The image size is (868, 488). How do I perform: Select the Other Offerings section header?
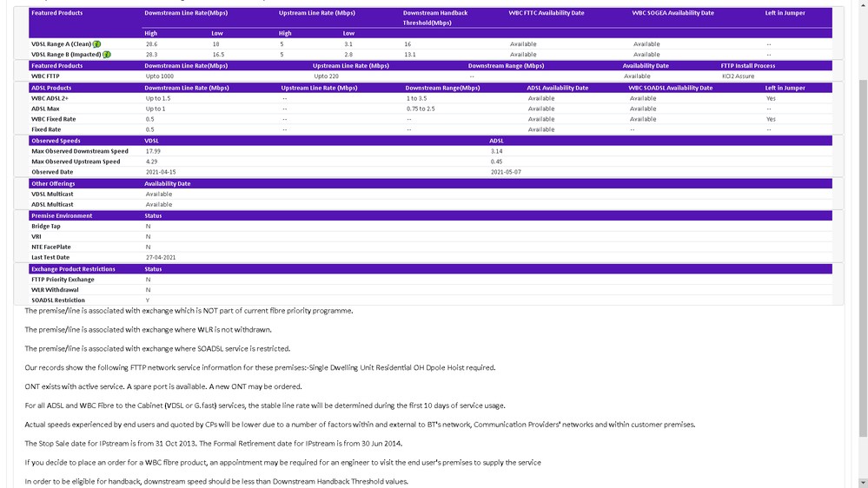click(53, 184)
